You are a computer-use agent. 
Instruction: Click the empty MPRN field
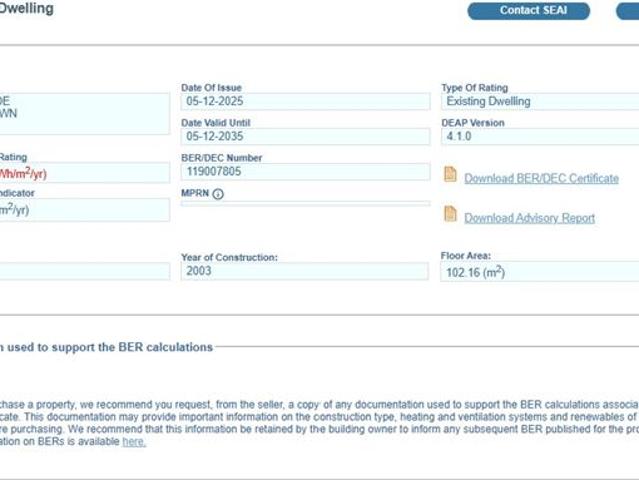tap(305, 204)
